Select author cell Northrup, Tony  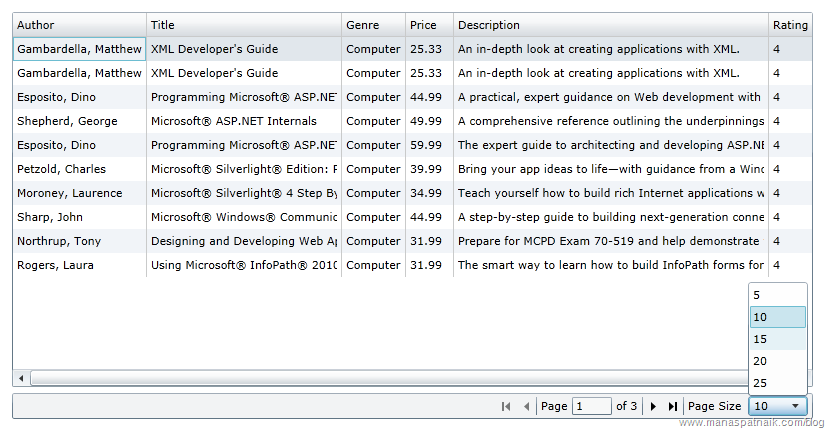click(x=79, y=241)
